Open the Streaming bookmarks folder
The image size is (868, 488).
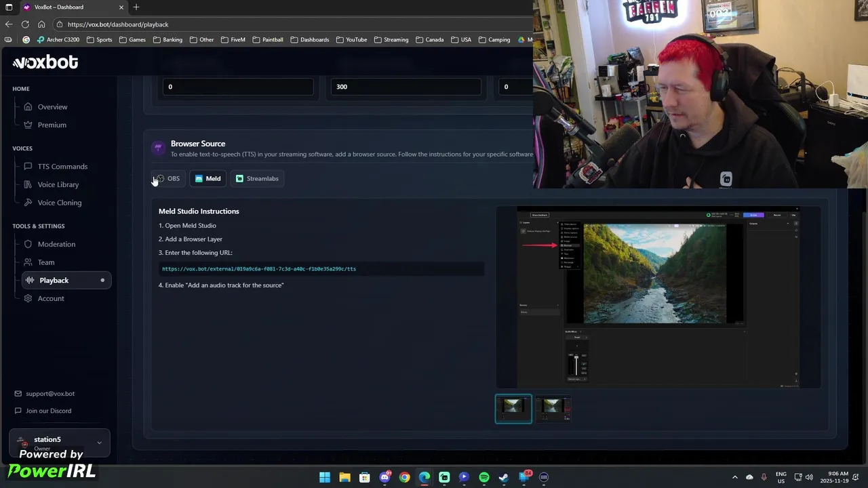[391, 39]
